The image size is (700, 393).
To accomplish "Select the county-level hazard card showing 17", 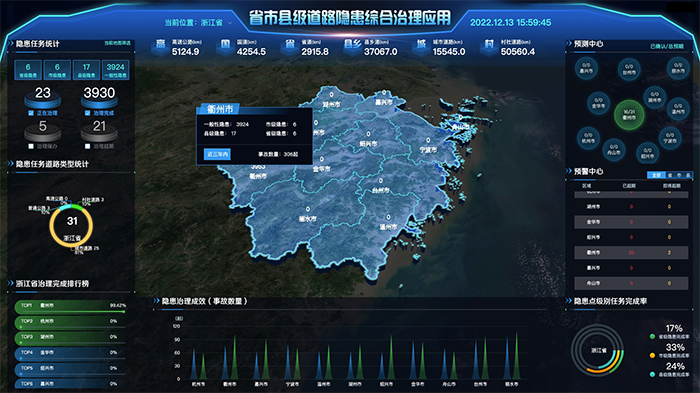I will (x=86, y=70).
